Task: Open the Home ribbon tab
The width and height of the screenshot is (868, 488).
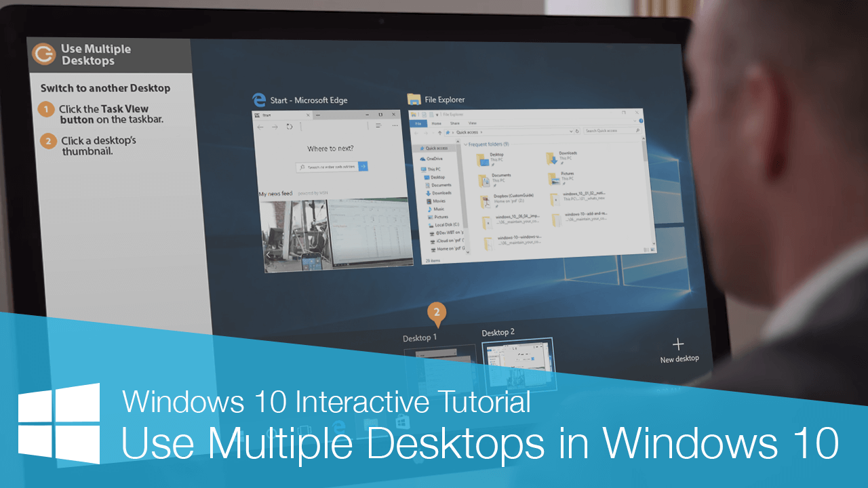Action: click(x=437, y=123)
